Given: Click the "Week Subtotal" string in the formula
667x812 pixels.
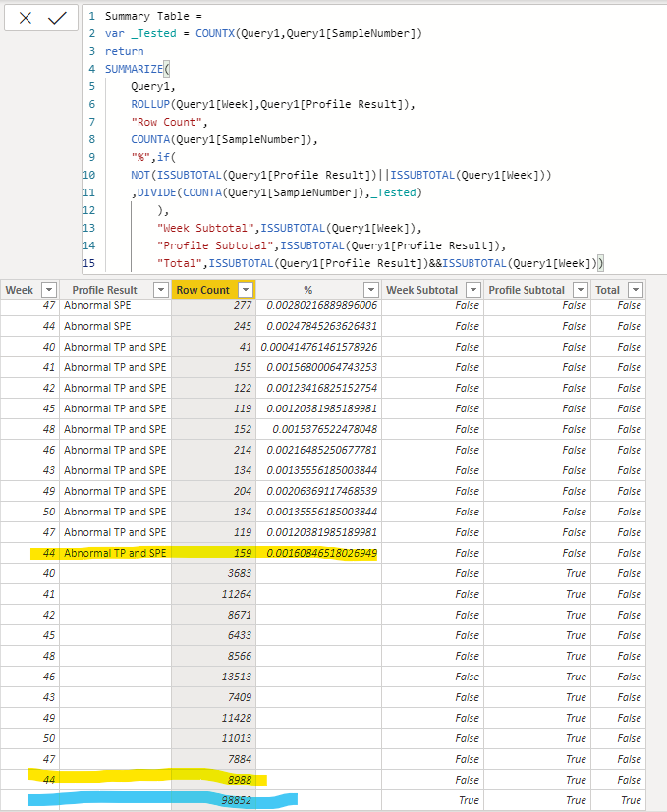Looking at the screenshot, I should (x=205, y=228).
